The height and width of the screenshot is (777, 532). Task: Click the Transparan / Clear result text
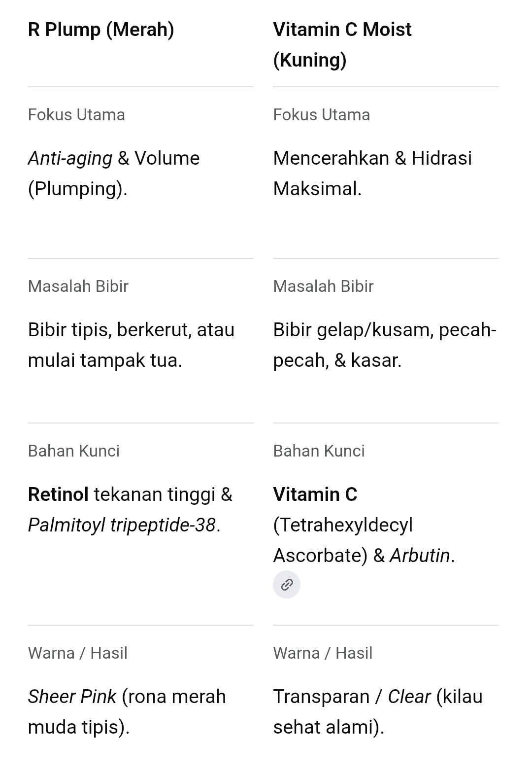[378, 712]
